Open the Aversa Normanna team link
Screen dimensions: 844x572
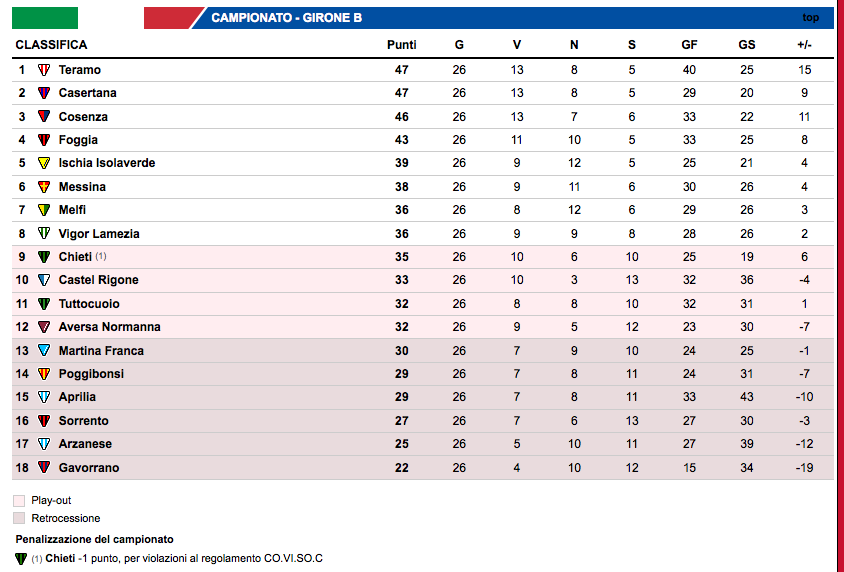click(109, 327)
